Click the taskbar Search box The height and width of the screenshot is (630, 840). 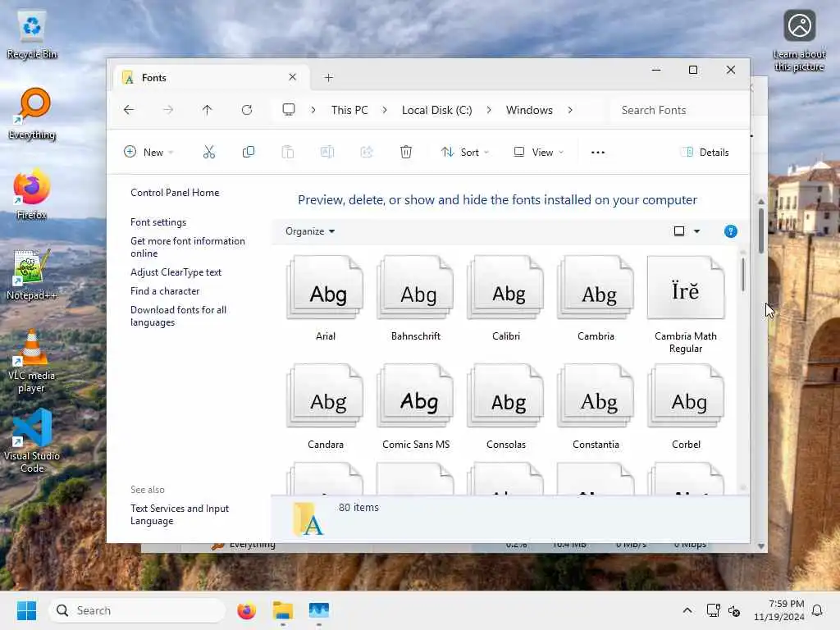[137, 610]
